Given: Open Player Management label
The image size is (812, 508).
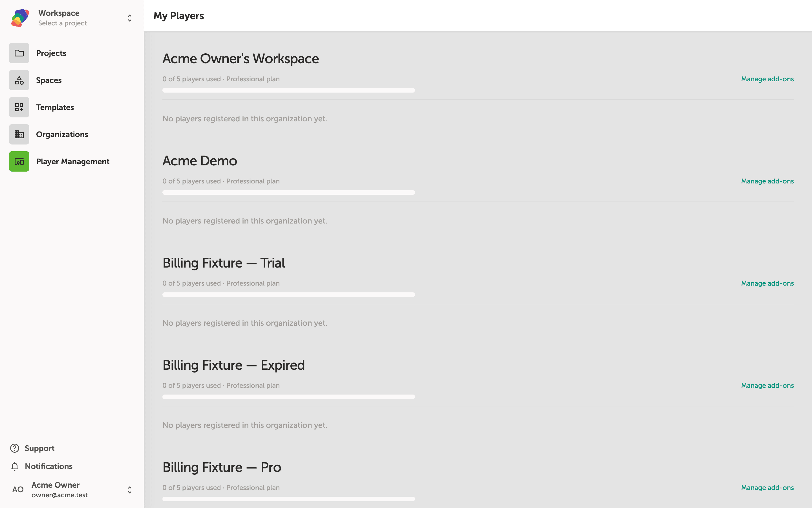Looking at the screenshot, I should 73,162.
